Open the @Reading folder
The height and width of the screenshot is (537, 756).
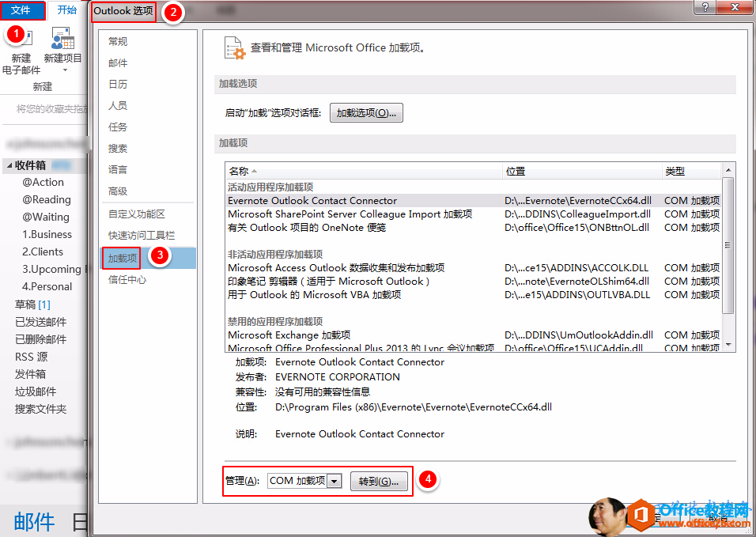tap(47, 199)
